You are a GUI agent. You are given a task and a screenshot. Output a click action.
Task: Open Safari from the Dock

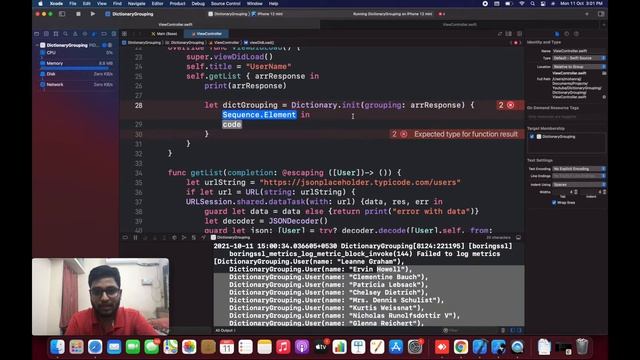[95, 347]
